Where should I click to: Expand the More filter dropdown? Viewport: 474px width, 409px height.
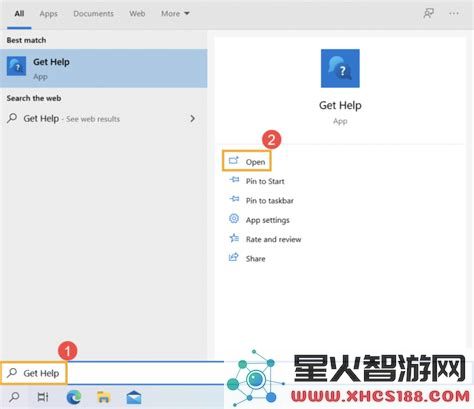(175, 14)
